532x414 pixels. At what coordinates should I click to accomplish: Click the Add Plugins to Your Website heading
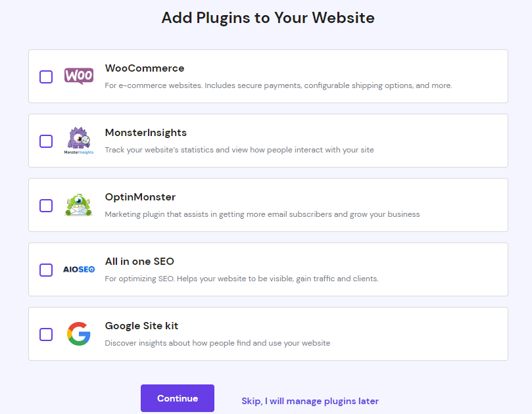[268, 18]
